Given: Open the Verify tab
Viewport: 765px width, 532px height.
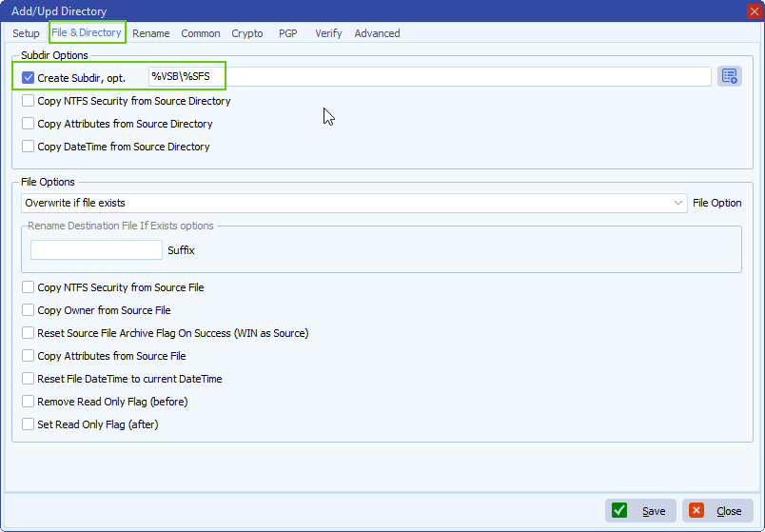Looking at the screenshot, I should click(x=328, y=33).
